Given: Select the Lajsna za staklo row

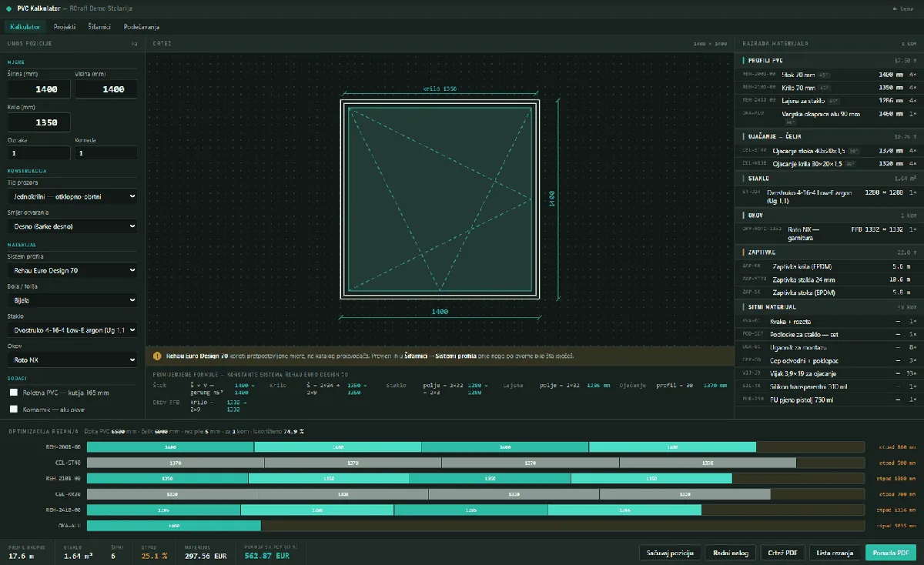Looking at the screenshot, I should 829,101.
